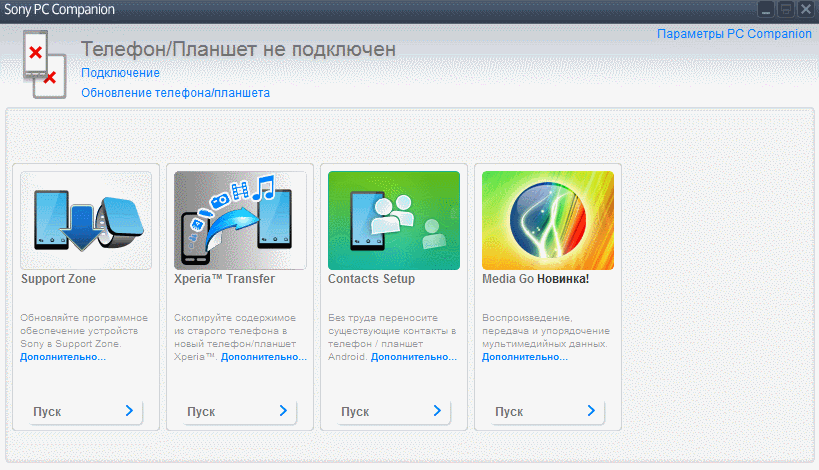Launch Contacts Setup with Пуск button
Viewport: 819px width, 470px height.
coord(393,412)
